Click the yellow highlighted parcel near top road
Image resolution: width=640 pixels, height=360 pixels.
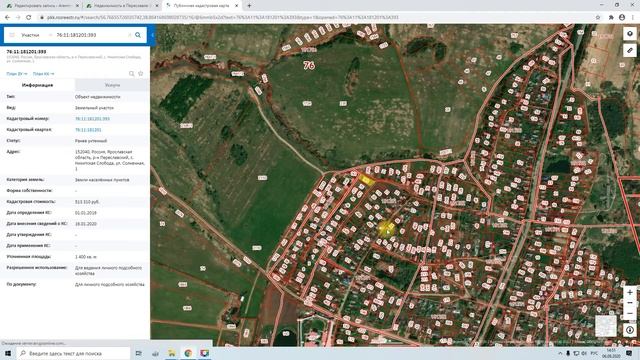[x=366, y=180]
